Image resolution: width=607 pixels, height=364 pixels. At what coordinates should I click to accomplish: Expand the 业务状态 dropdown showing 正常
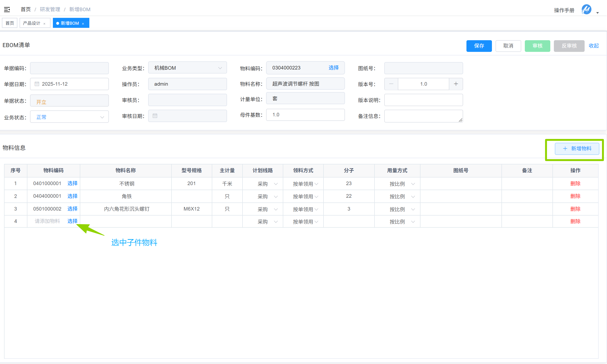coord(70,117)
